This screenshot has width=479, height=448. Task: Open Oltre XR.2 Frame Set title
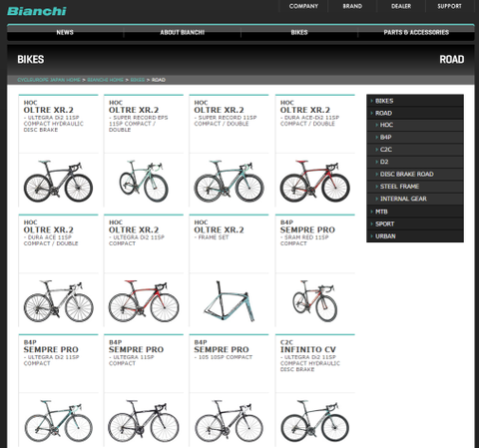[219, 229]
